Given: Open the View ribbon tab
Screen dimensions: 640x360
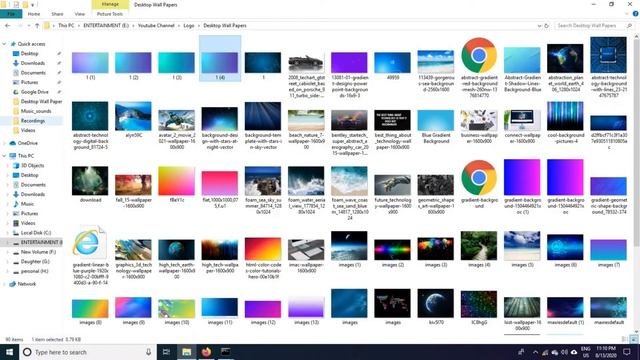Looking at the screenshot, I should tap(80, 14).
